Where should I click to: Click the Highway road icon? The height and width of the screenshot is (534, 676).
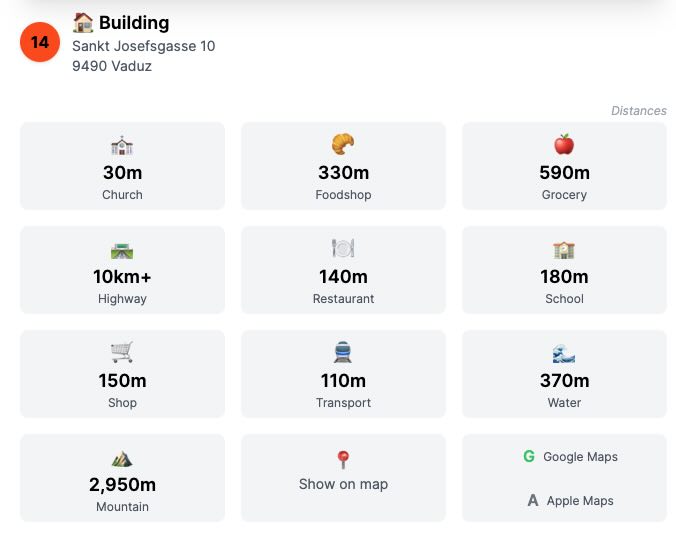pos(122,251)
